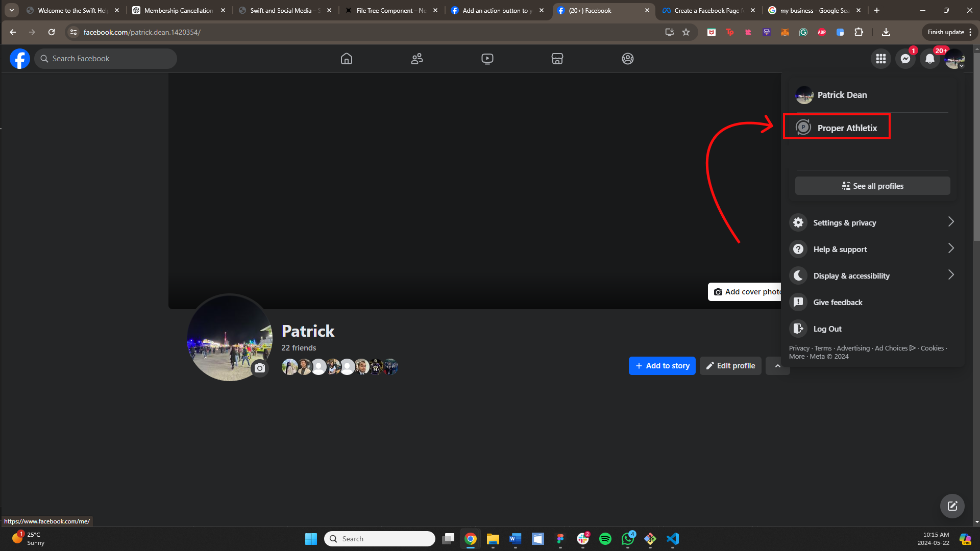Image resolution: width=980 pixels, height=551 pixels.
Task: Open the Friends icon in top navigation
Action: (x=417, y=59)
